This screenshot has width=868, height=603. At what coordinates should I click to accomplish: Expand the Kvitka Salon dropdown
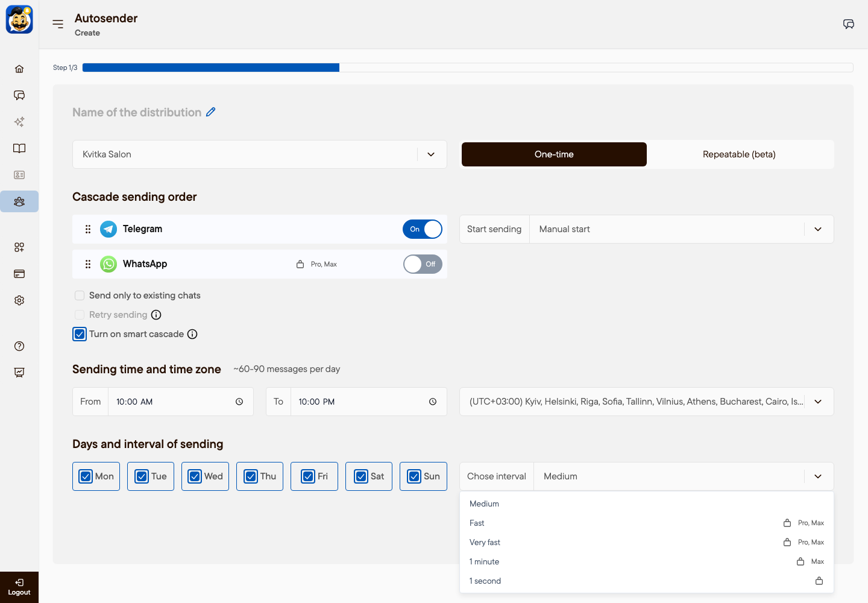[x=260, y=154]
